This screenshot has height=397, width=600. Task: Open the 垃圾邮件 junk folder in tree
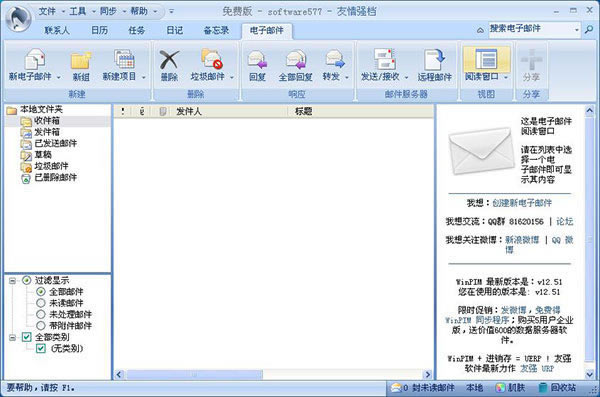[x=51, y=166]
